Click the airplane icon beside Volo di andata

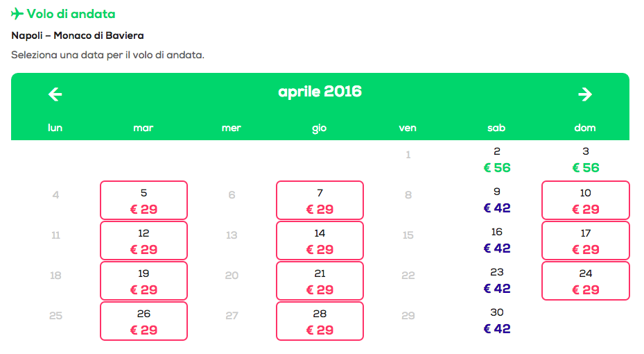pyautogui.click(x=17, y=14)
